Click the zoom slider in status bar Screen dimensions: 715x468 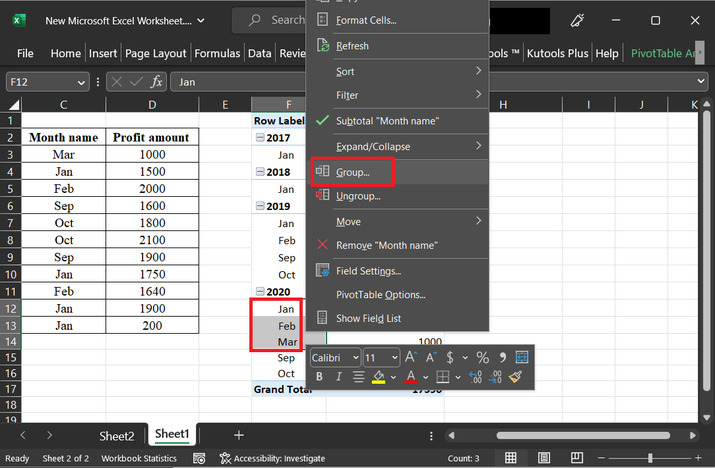tap(648, 458)
